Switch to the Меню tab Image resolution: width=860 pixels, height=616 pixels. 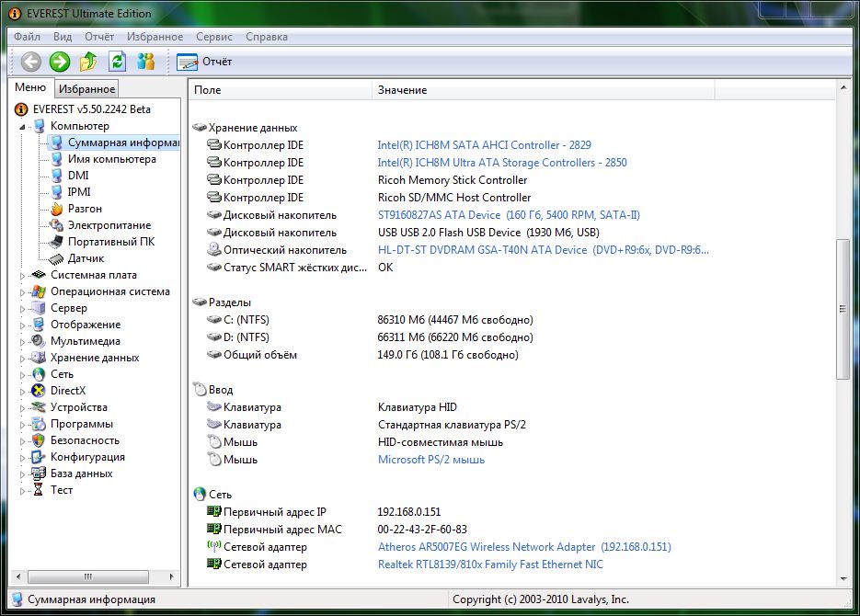coord(30,87)
